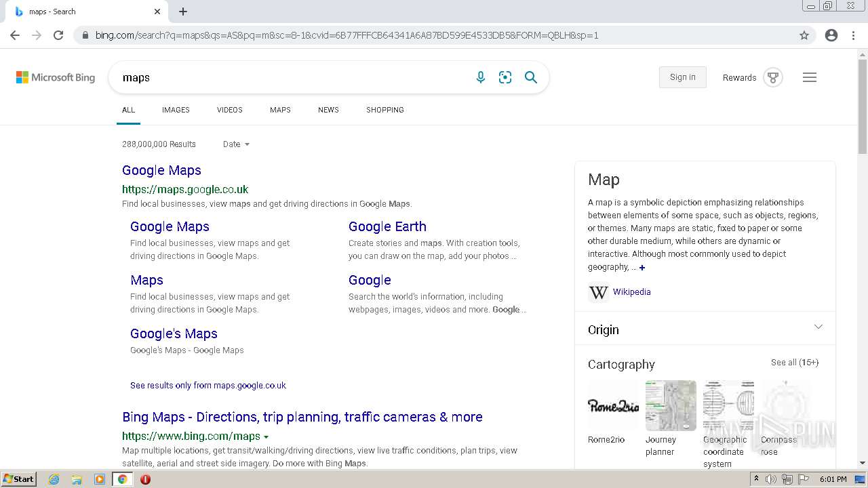868x488 pixels.
Task: Open Geographic coordinate system thumbnail
Action: (728, 405)
